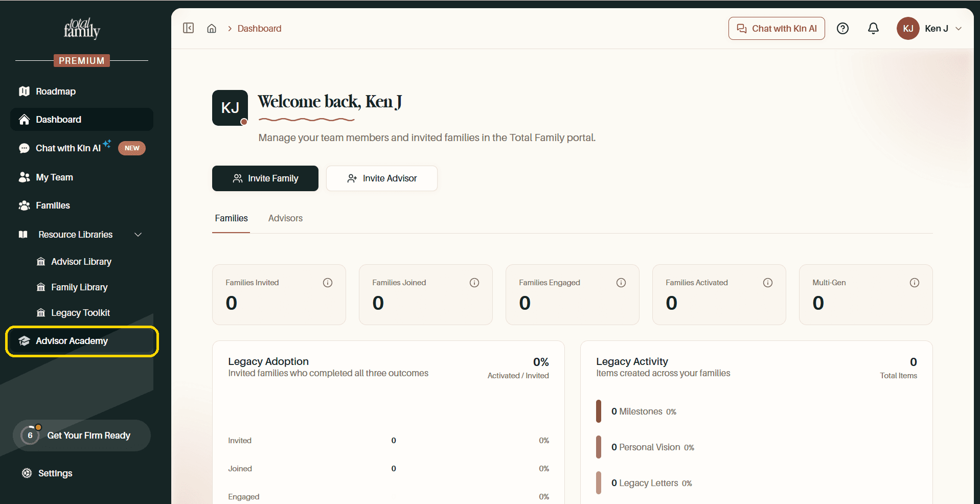Select the Families tab
Viewport: 980px width, 504px height.
(231, 218)
